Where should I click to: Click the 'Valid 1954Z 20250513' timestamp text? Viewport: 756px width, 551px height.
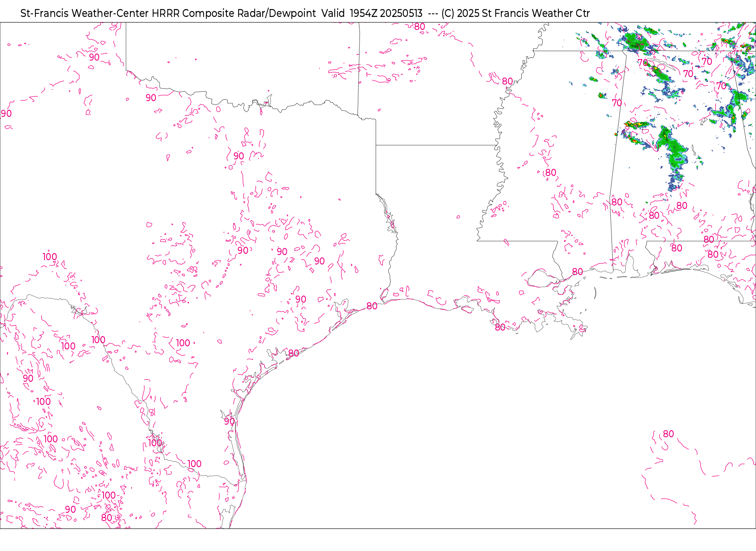[372, 13]
